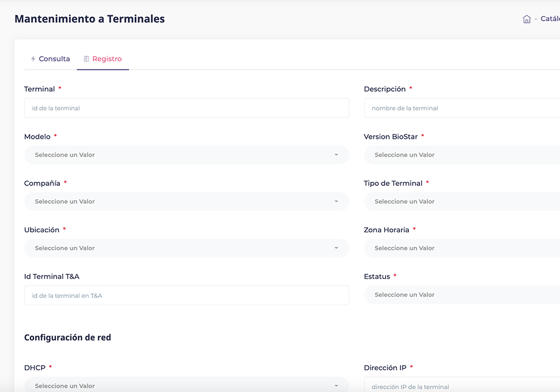This screenshot has width=560, height=392.
Task: Focus the Dirección IP input field
Action: (x=461, y=386)
